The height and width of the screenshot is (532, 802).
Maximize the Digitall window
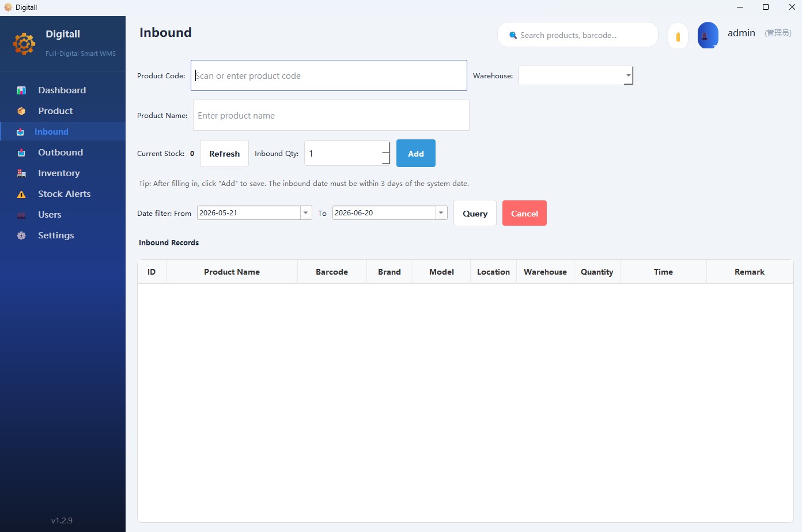766,7
